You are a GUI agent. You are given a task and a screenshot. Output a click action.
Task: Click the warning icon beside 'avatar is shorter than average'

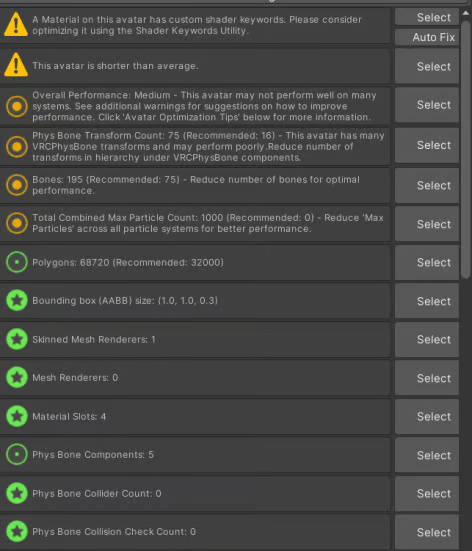tap(16, 65)
